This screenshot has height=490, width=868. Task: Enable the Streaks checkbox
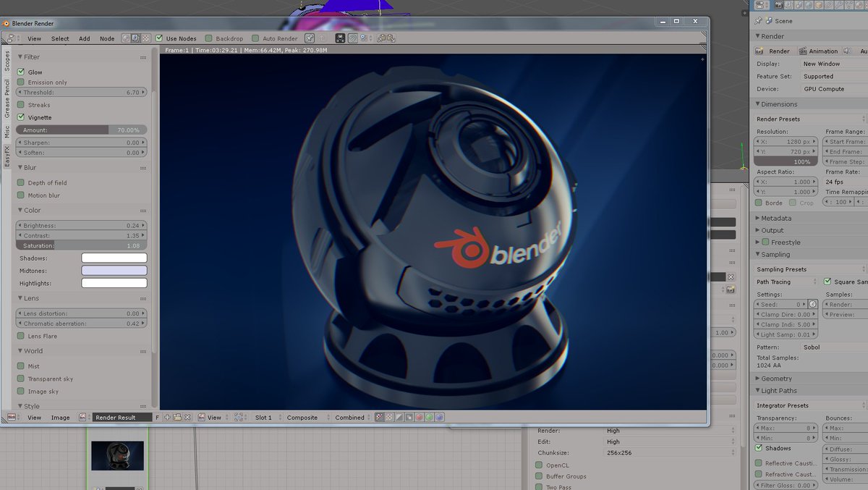point(21,105)
